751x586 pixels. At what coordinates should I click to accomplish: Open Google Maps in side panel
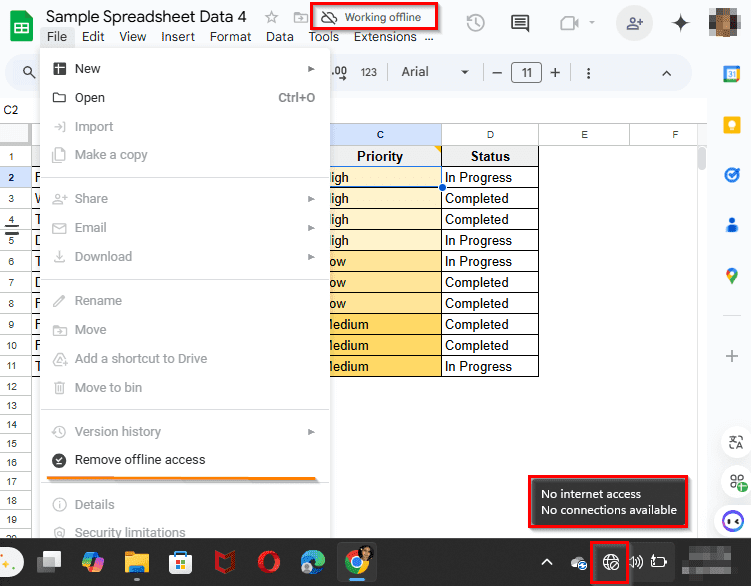[731, 276]
